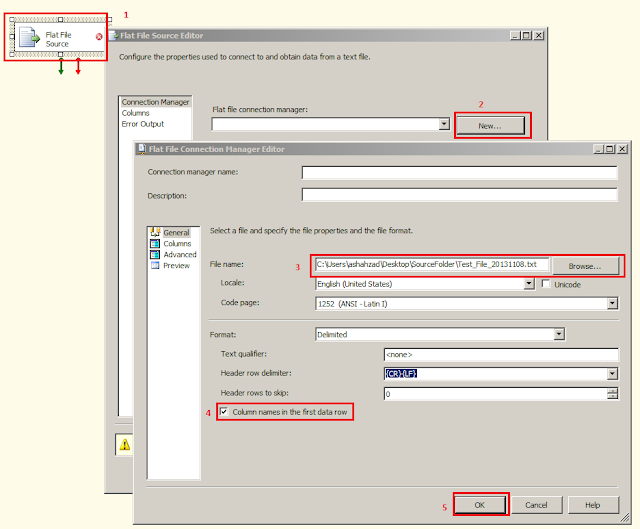Image resolution: width=640 pixels, height=529 pixels.
Task: Confirm with the OK button
Action: (480, 505)
